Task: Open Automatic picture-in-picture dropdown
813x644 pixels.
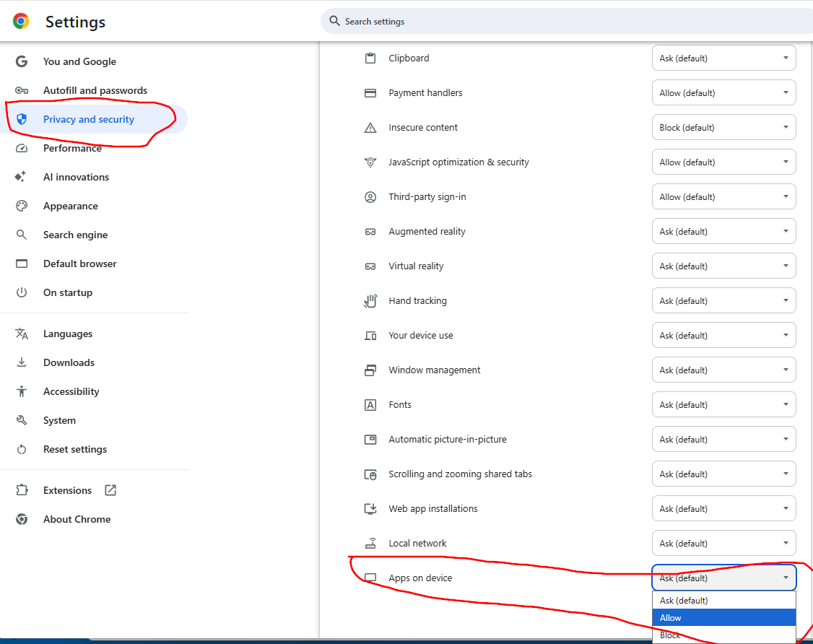Action: 723,440
